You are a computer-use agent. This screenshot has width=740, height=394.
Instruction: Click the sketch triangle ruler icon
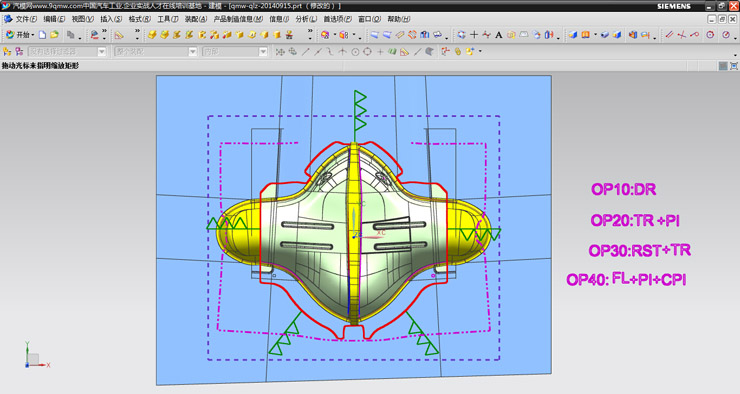119,35
